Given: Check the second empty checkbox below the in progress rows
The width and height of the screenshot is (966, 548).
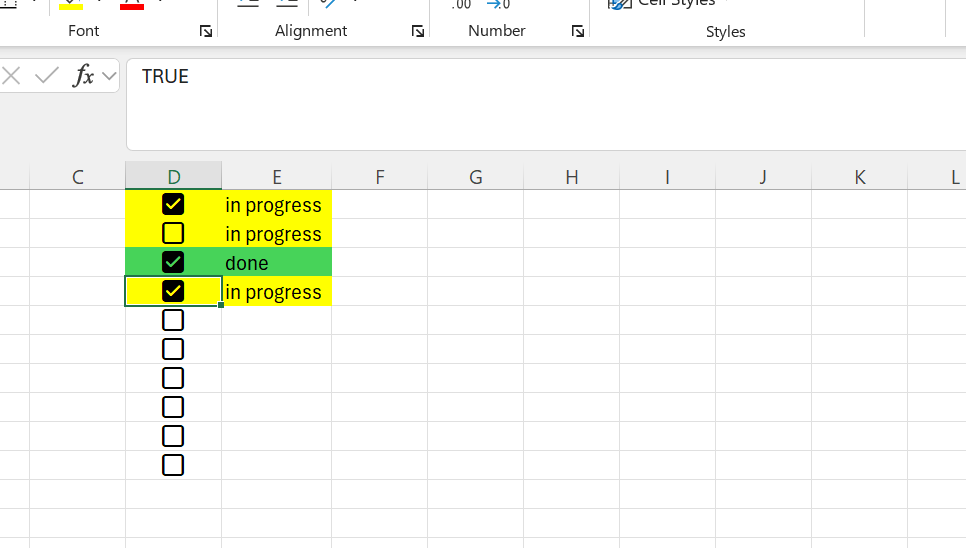Looking at the screenshot, I should [173, 349].
